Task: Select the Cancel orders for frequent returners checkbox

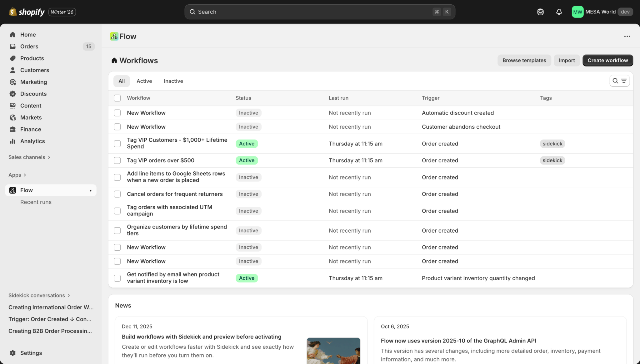Action: tap(117, 194)
